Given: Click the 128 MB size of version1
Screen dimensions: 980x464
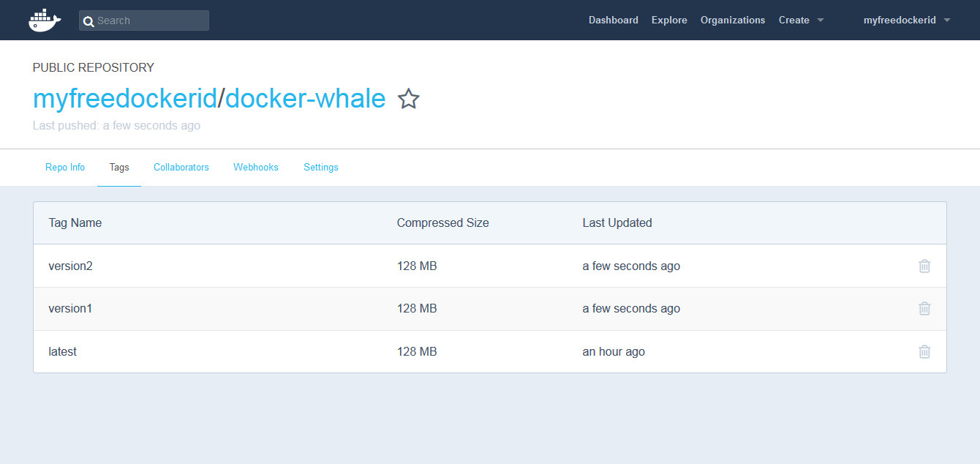Looking at the screenshot, I should tap(417, 308).
